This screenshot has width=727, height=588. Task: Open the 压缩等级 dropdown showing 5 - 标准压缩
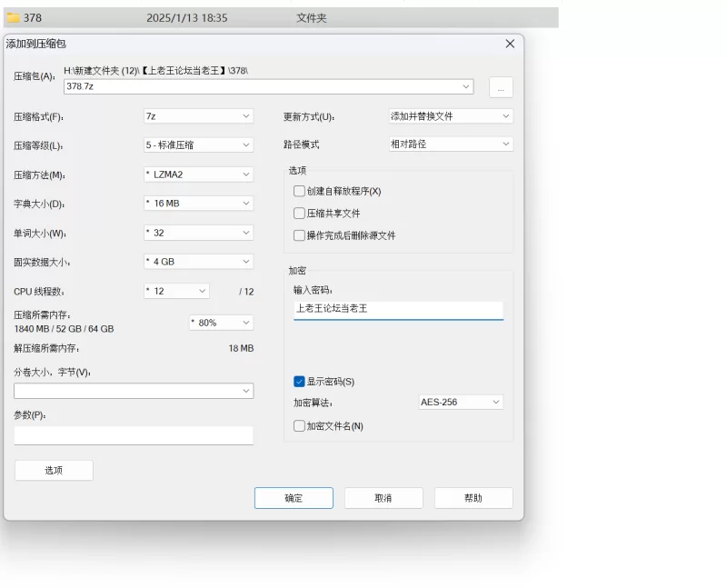pyautogui.click(x=198, y=145)
